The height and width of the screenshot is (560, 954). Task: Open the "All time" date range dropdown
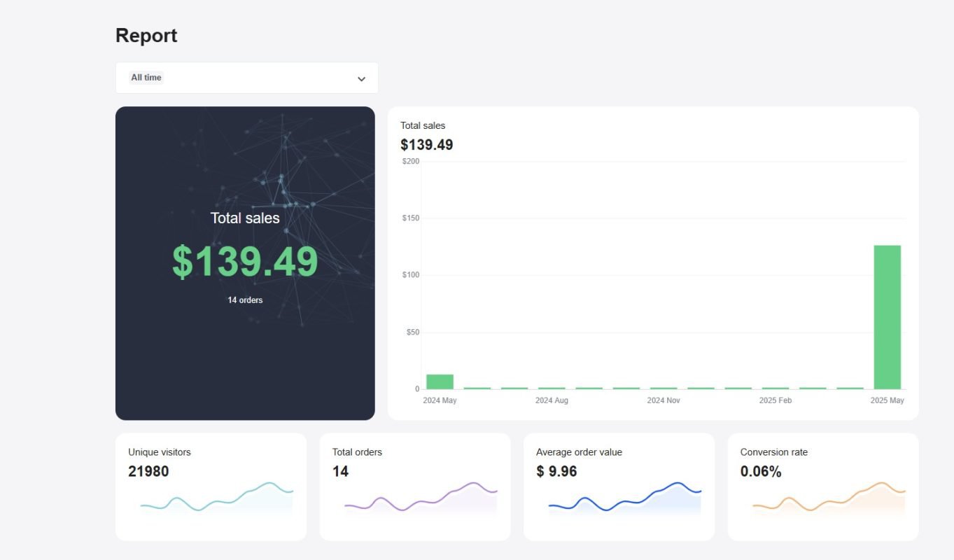point(246,78)
